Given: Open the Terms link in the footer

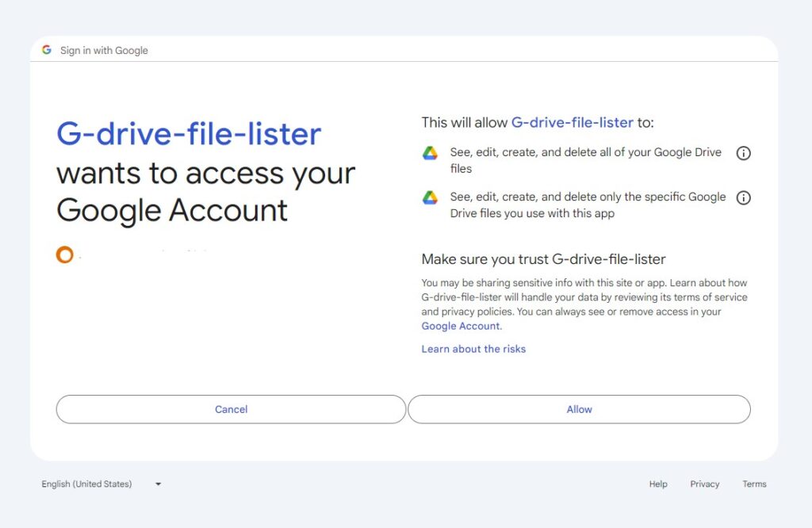Looking at the screenshot, I should pos(754,484).
